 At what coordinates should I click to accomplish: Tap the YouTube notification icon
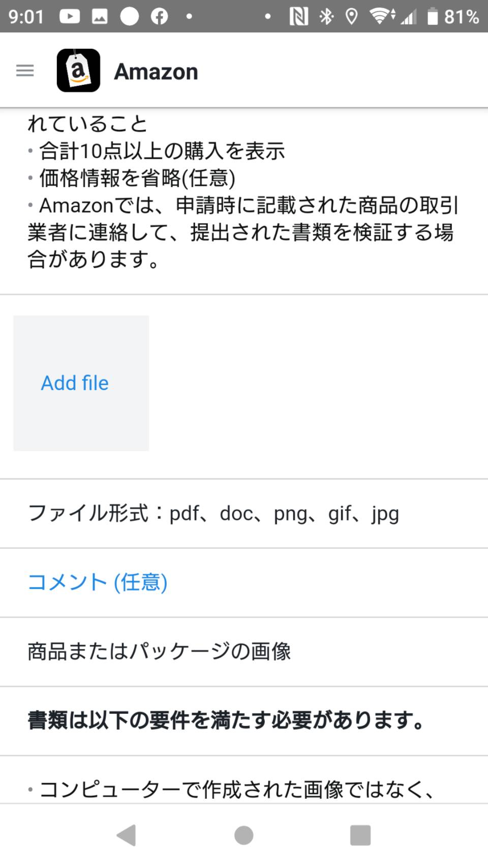70,17
